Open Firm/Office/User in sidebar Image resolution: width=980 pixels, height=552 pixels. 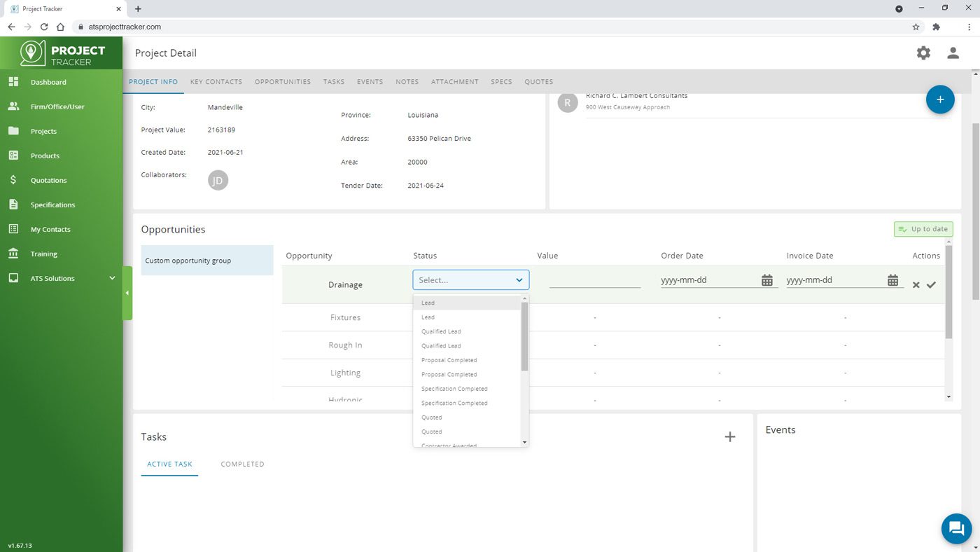(57, 106)
